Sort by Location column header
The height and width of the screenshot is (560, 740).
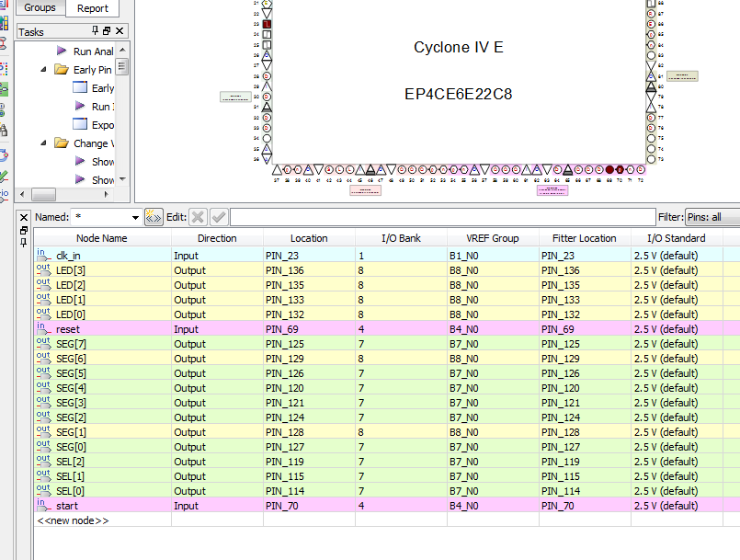309,238
